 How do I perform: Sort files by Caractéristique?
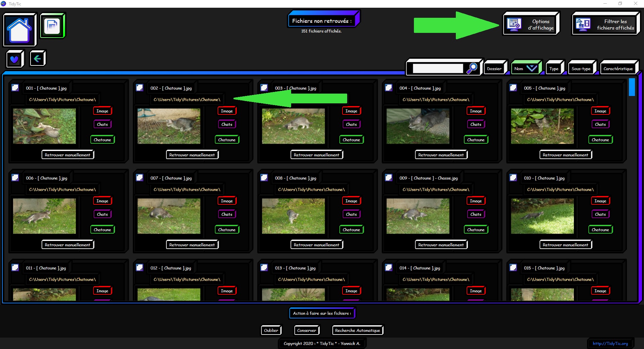pyautogui.click(x=618, y=69)
